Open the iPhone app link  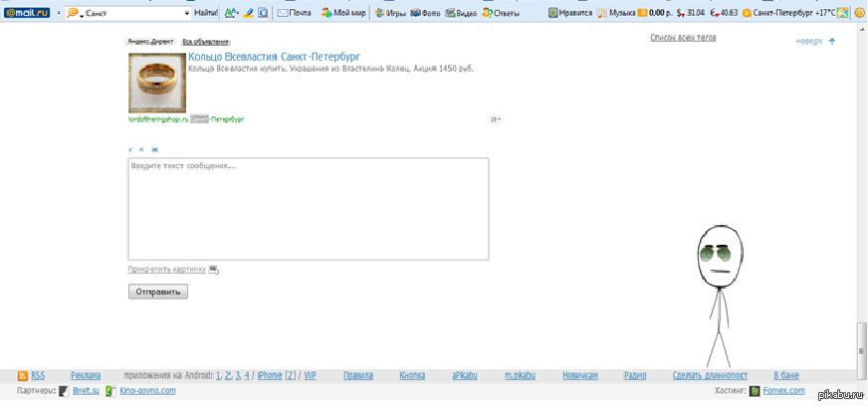pos(270,375)
